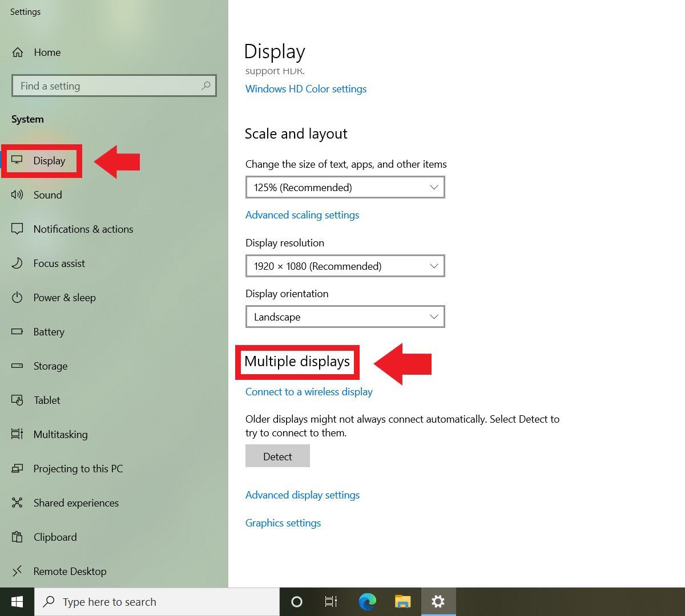Go to the Home menu item
This screenshot has height=616, width=685.
click(47, 52)
